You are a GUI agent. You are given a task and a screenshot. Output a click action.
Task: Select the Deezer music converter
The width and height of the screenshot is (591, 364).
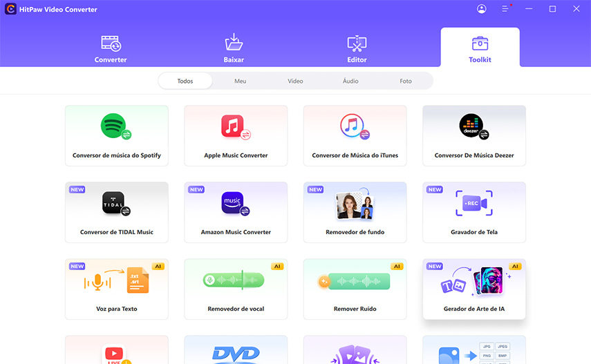[x=473, y=135]
